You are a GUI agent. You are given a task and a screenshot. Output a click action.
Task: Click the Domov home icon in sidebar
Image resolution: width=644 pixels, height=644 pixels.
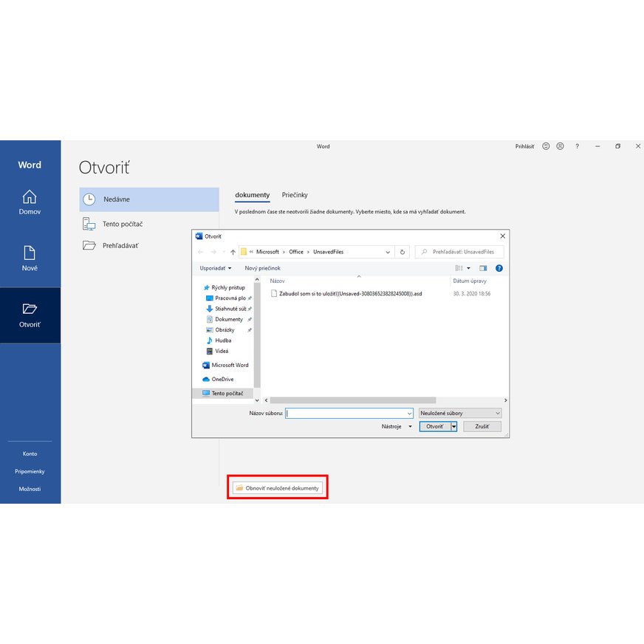(30, 197)
